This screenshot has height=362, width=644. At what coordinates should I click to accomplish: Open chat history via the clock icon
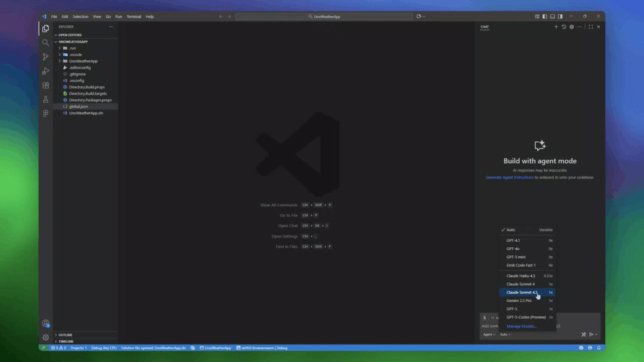[564, 27]
